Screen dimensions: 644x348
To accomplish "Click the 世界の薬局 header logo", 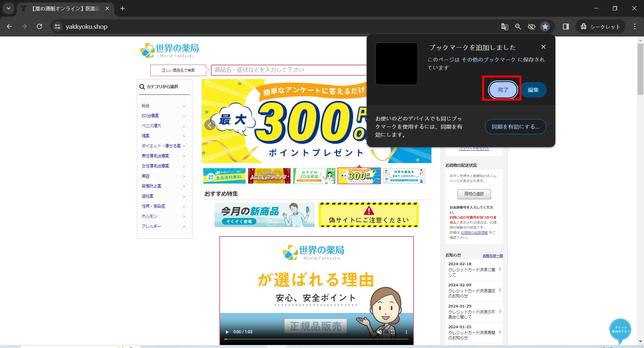I will coord(170,50).
